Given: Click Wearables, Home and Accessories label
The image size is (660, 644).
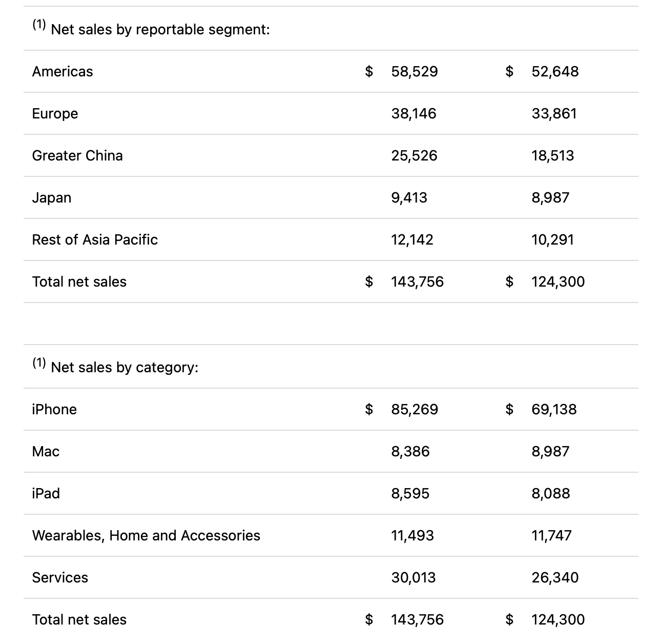Looking at the screenshot, I should [x=146, y=535].
